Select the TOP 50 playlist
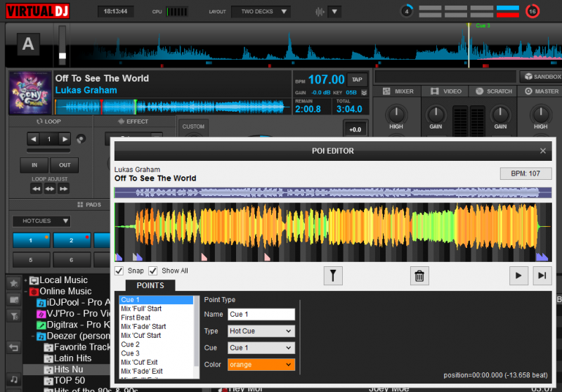The width and height of the screenshot is (562, 392). [70, 381]
